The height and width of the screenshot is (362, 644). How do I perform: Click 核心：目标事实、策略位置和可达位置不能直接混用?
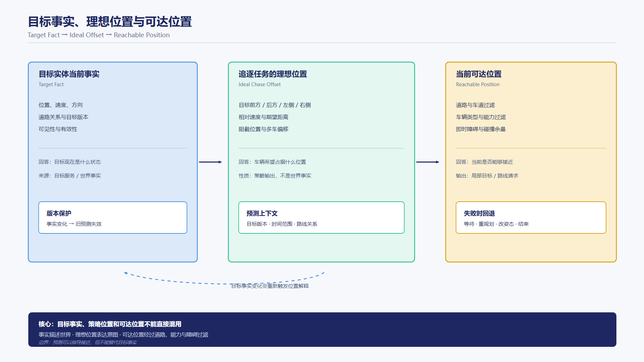110,324
